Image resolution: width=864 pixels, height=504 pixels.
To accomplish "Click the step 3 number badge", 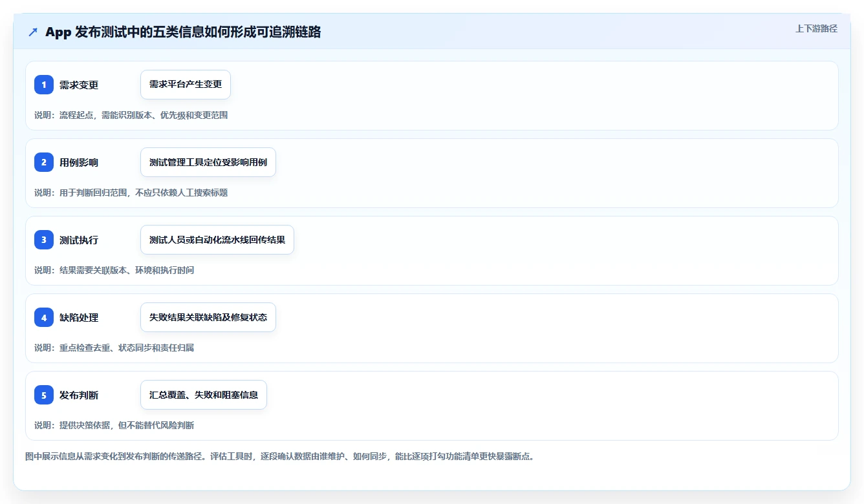I will click(x=44, y=240).
